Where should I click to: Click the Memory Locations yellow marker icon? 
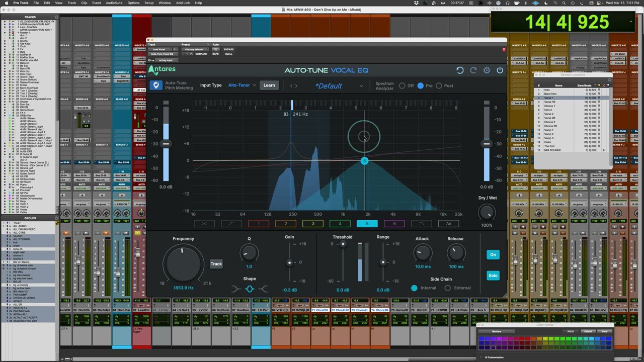[x=599, y=85]
